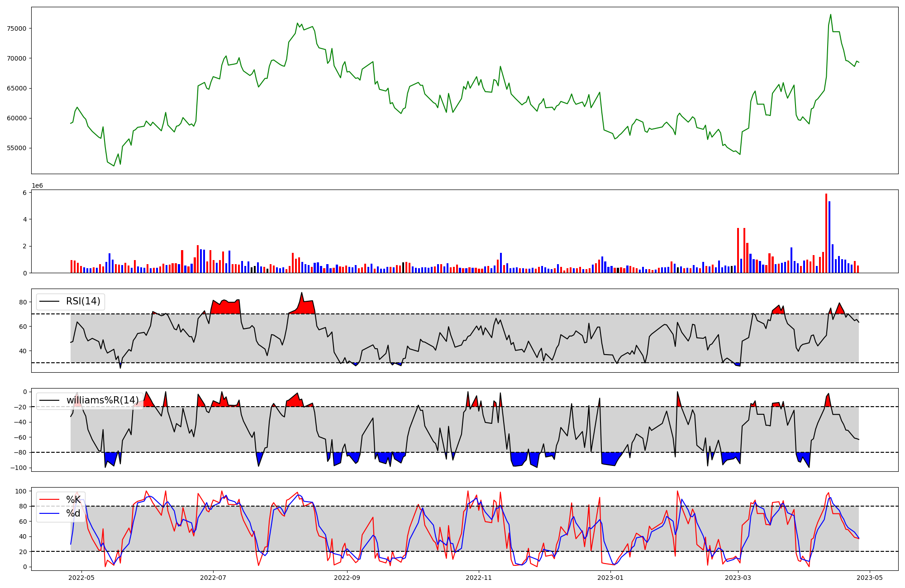
Task: Click the red %K legend line
Action: click(x=50, y=500)
